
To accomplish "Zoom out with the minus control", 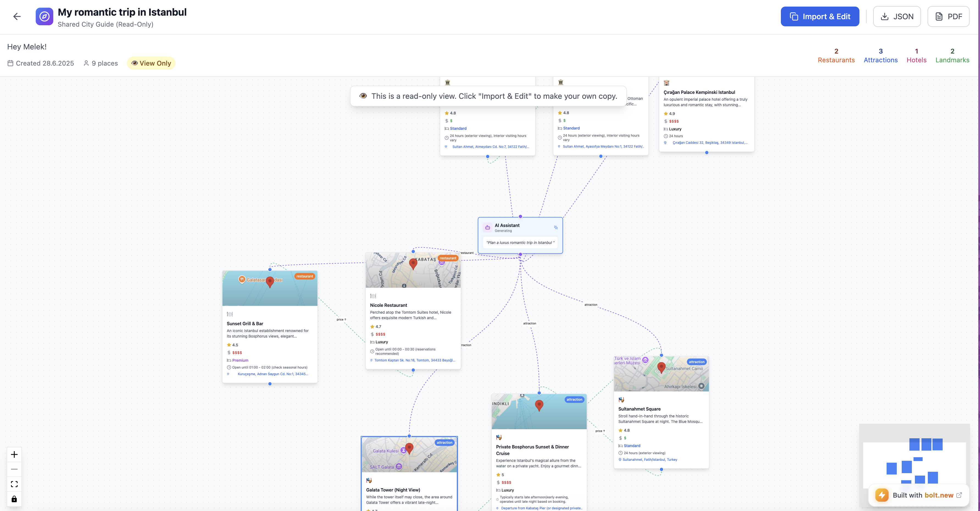I will (x=15, y=469).
